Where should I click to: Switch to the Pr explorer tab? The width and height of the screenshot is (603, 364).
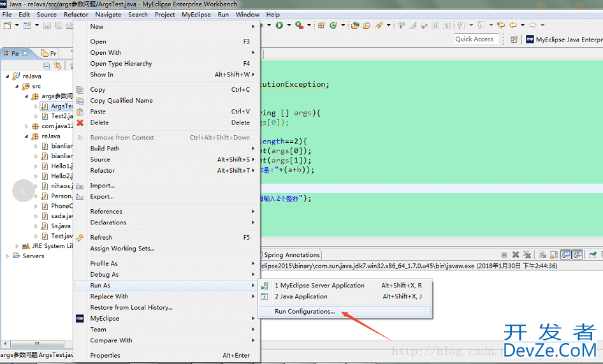[x=49, y=53]
